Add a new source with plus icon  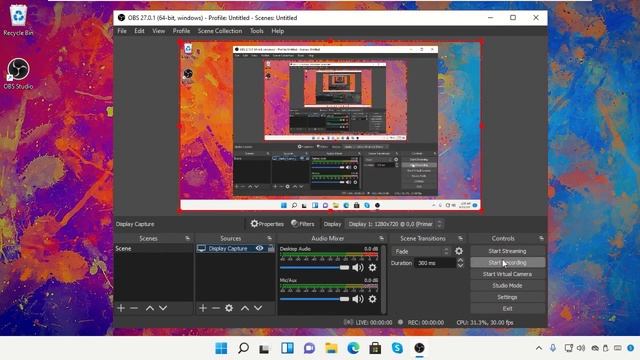(x=203, y=308)
